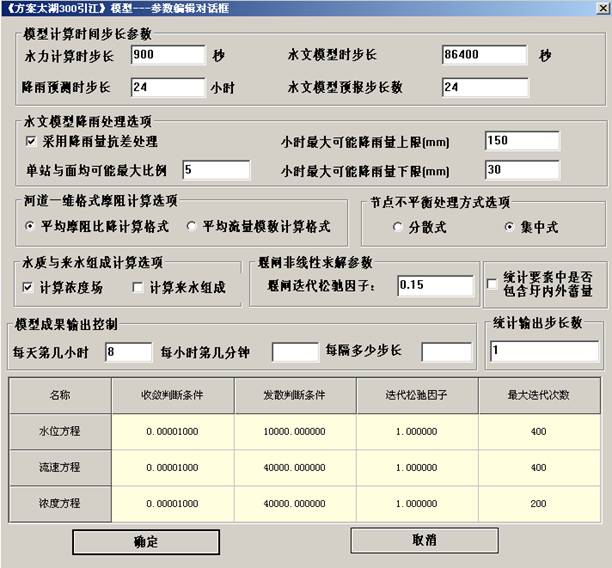Screen dimensions: 612x568
Task: Enable the 计算来水组成 checkbox
Action: pyautogui.click(x=139, y=288)
